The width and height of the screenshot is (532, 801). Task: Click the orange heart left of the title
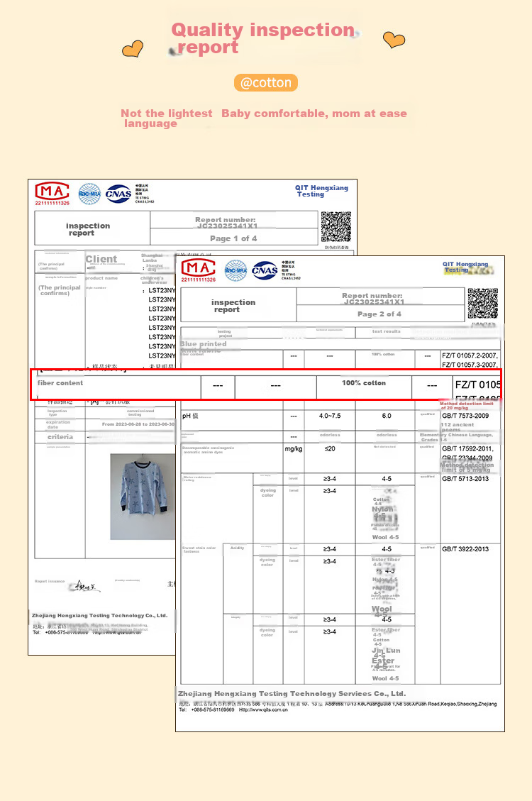tap(133, 49)
